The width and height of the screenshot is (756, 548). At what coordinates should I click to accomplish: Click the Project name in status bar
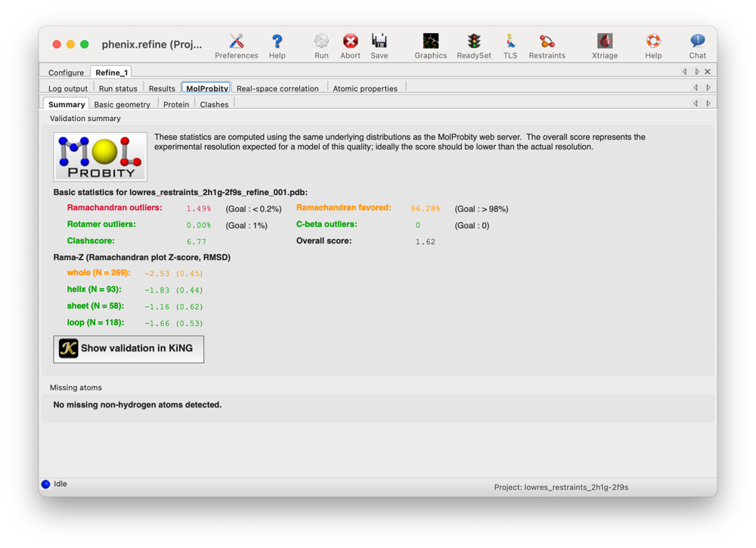(x=561, y=488)
